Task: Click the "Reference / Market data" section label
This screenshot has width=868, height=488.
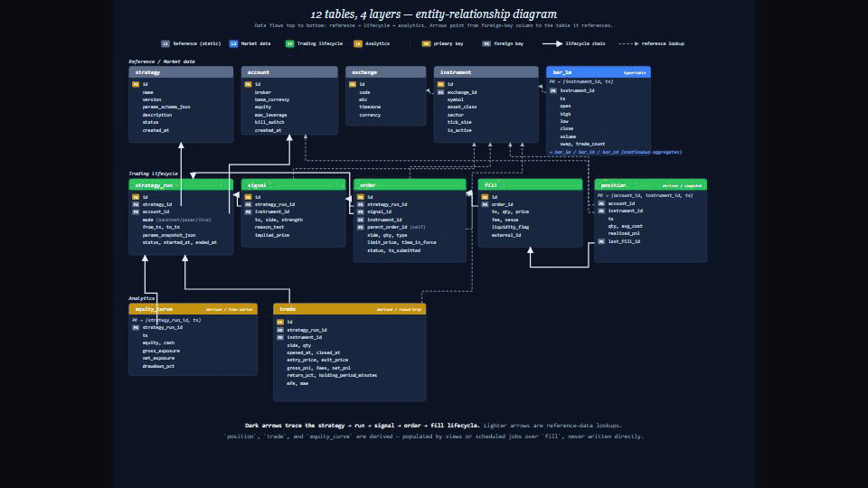Action: [162, 61]
